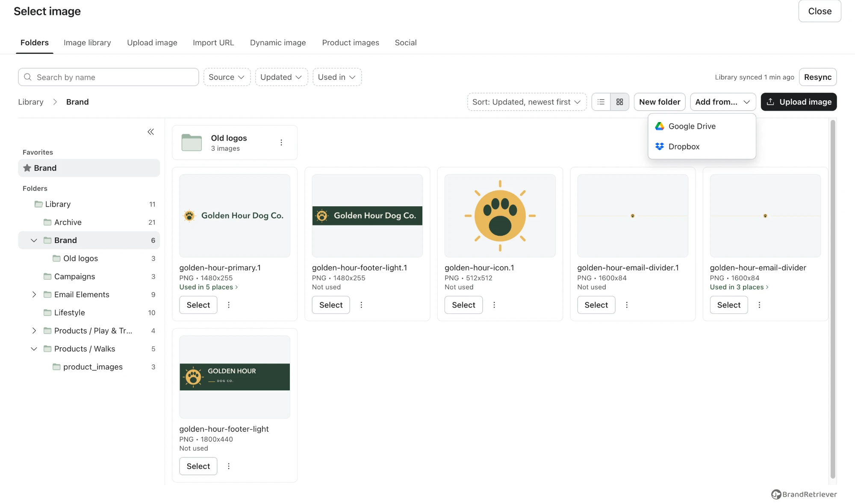
Task: Click the dark Upload image button
Action: 799,102
